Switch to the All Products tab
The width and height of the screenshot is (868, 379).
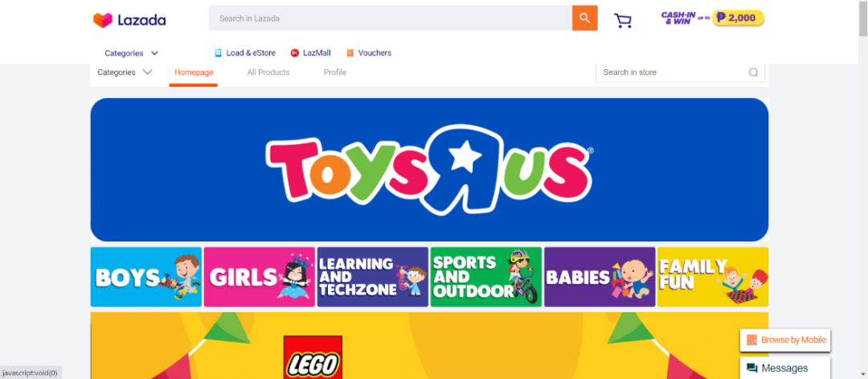(x=268, y=72)
